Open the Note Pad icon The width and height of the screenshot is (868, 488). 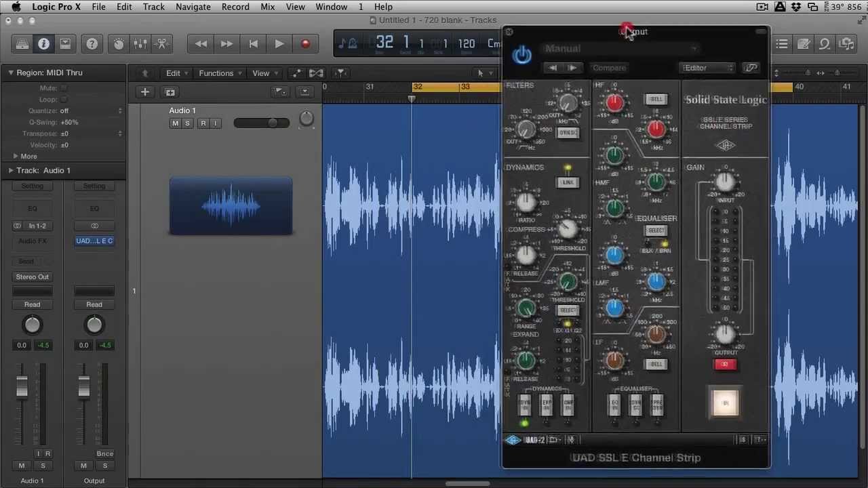click(804, 44)
